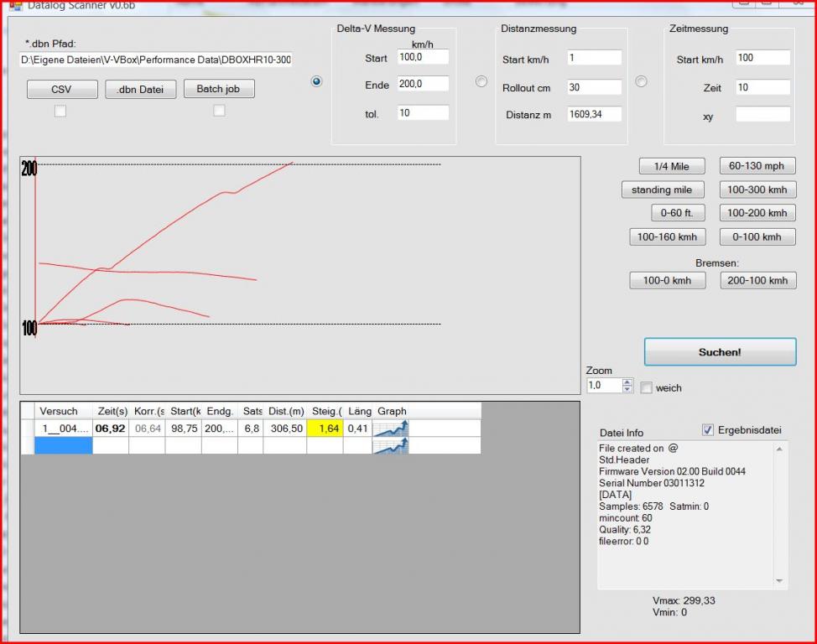The image size is (817, 644).
Task: Increase Zoom value with up arrow
Action: point(627,382)
